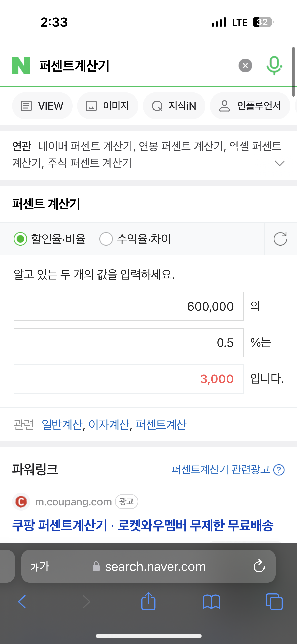Screen dimensions: 297x644
Task: Edit the 600,000 value input field
Action: 129,306
